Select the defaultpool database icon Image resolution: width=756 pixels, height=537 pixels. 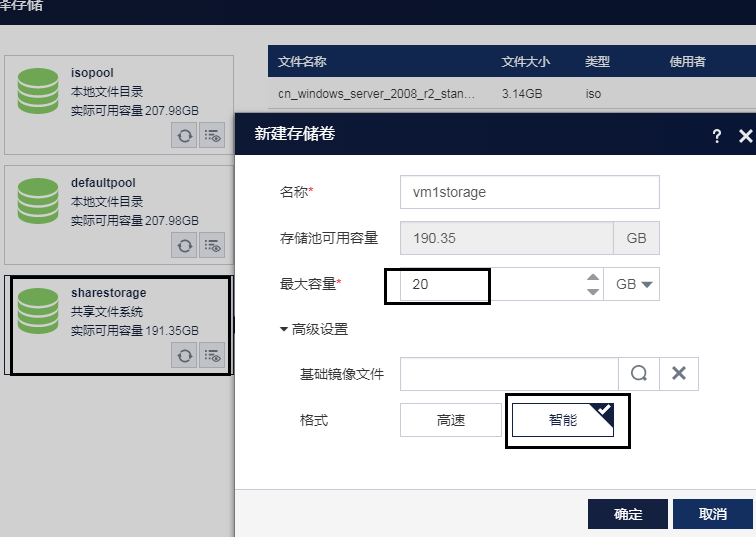coord(38,201)
